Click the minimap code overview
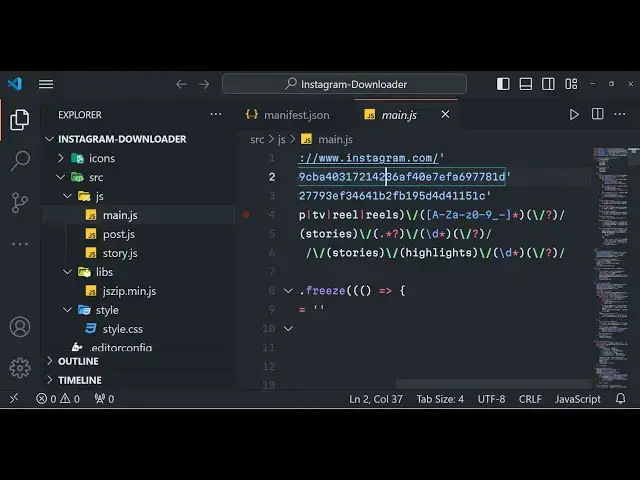 610,267
